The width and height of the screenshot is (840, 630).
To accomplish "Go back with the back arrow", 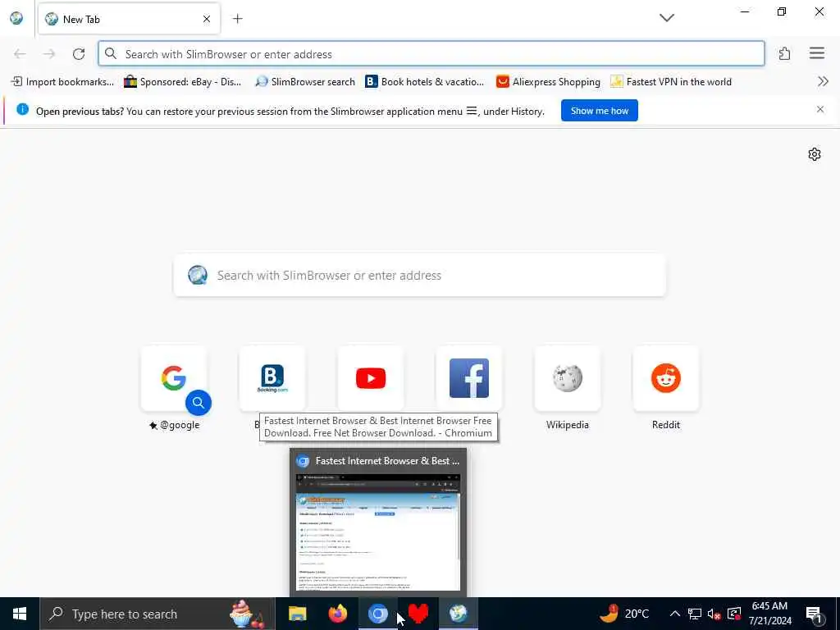I will click(x=20, y=53).
